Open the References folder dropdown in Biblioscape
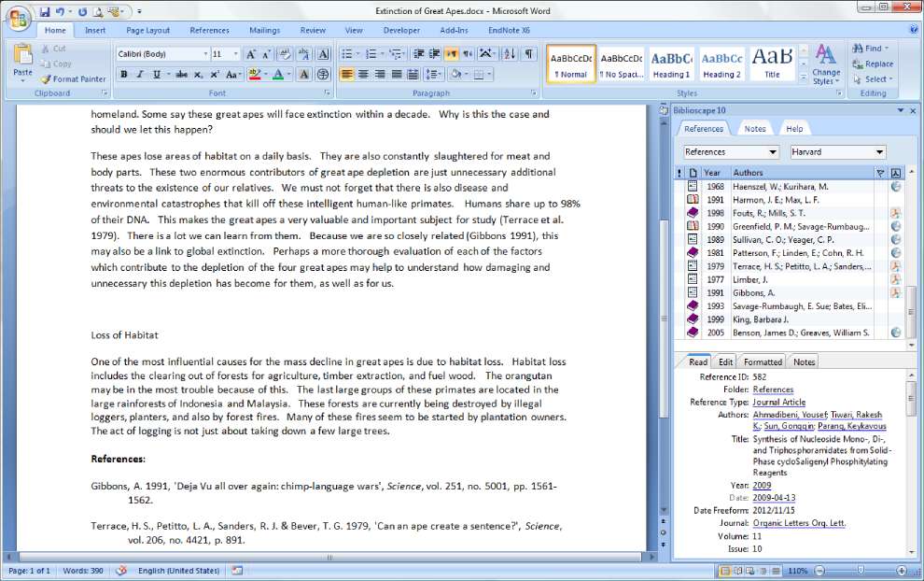Viewport: 924px width, 581px height. coord(773,152)
